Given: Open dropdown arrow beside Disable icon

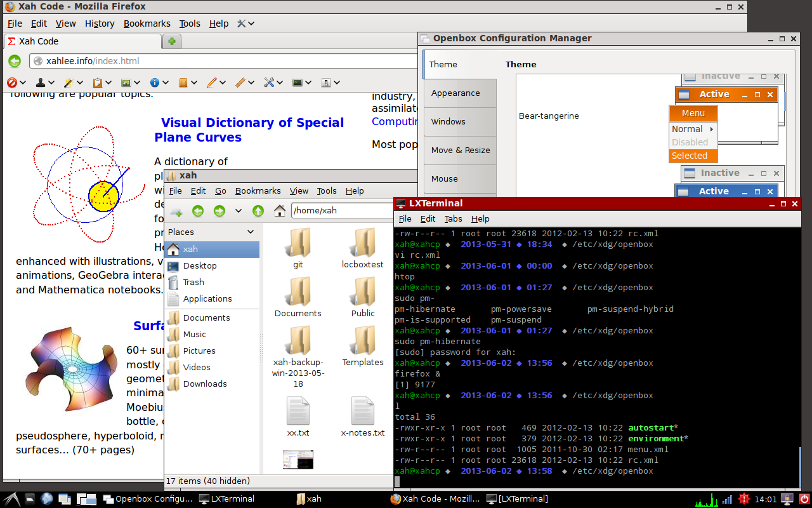Looking at the screenshot, I should 23,83.
